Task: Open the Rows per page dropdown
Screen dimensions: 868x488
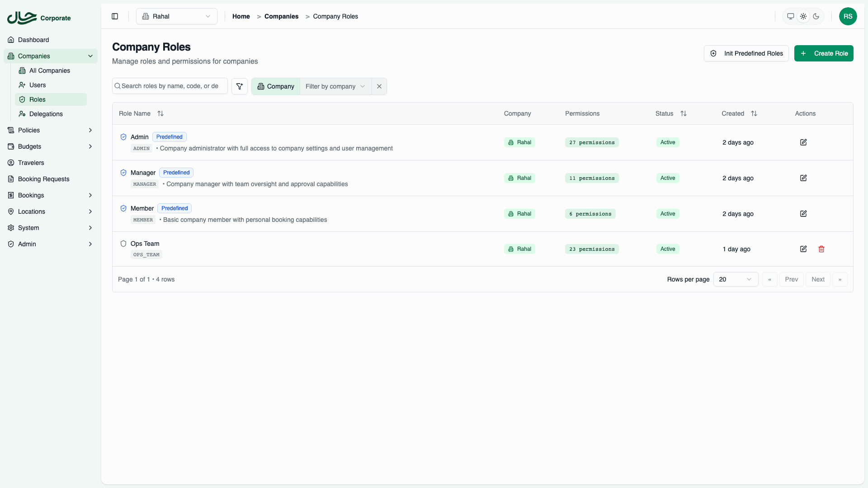Action: pos(736,279)
